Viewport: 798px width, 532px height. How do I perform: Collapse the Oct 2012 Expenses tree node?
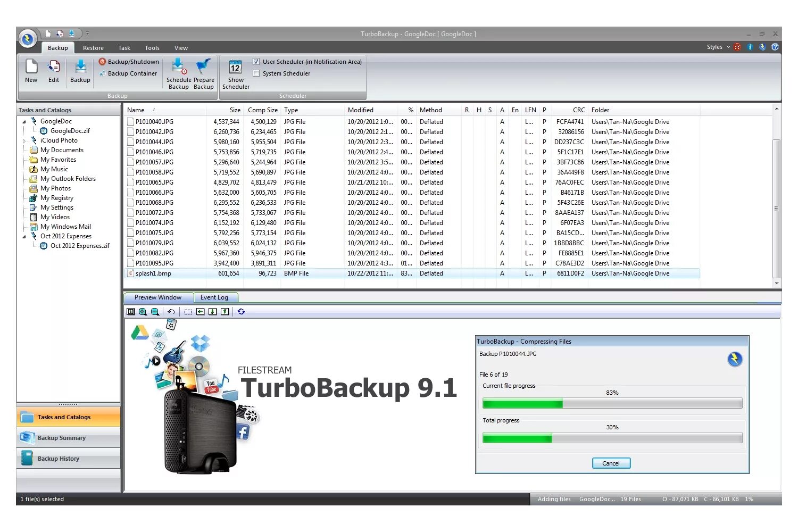tap(24, 237)
